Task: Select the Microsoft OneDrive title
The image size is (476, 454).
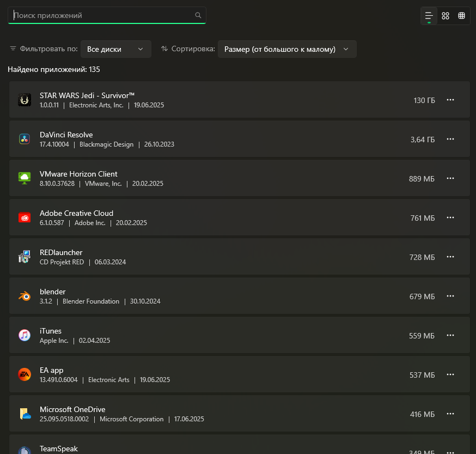Action: [x=72, y=409]
